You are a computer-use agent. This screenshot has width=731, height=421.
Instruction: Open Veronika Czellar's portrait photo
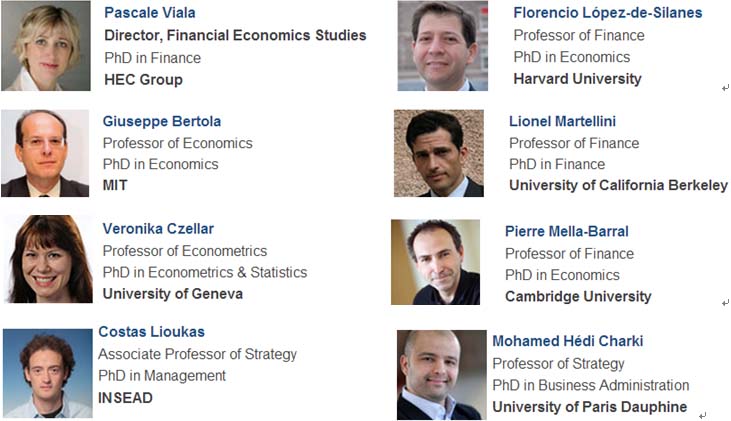click(x=48, y=259)
